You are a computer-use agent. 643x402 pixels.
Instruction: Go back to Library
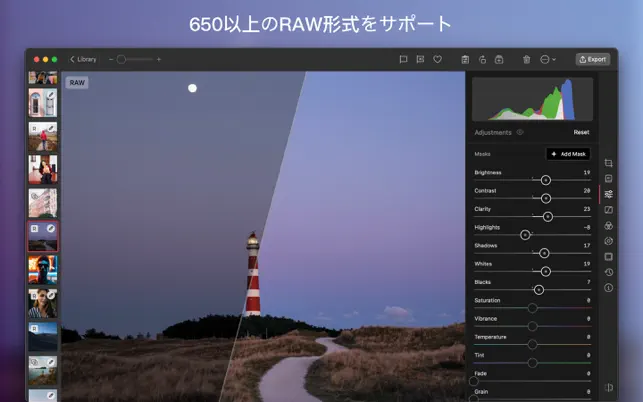(83, 59)
